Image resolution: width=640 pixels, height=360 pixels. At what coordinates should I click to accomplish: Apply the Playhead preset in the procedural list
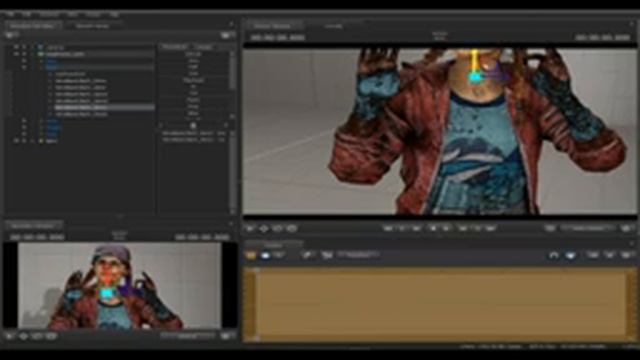193,80
